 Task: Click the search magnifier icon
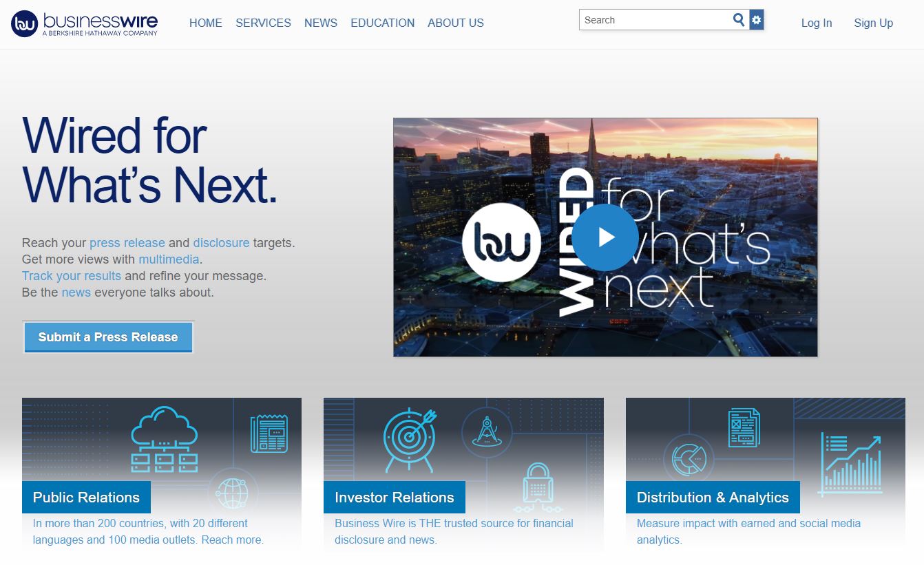point(739,20)
